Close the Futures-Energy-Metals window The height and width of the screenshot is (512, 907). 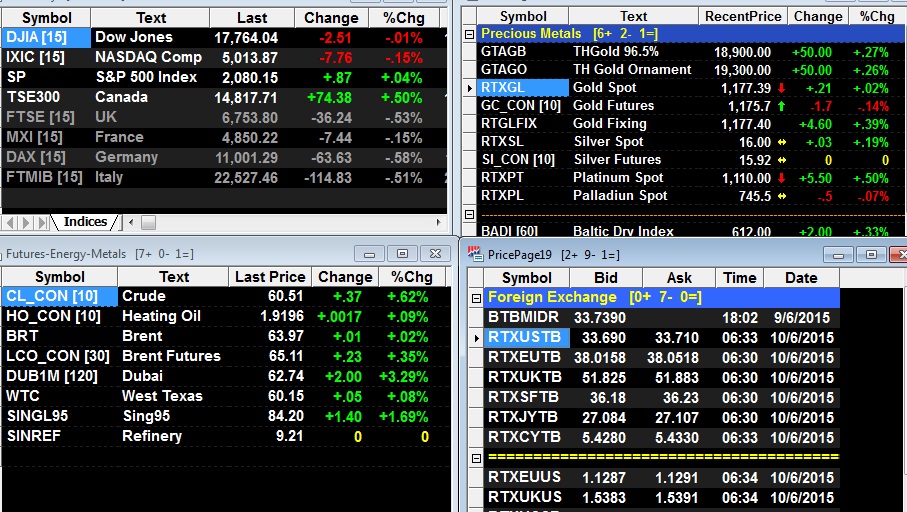(435, 254)
